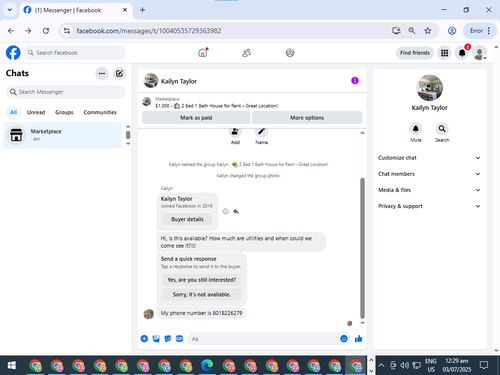This screenshot has height=375, width=500.
Task: Reply to Kailyn Taylor card with arrow icon
Action: tap(236, 211)
